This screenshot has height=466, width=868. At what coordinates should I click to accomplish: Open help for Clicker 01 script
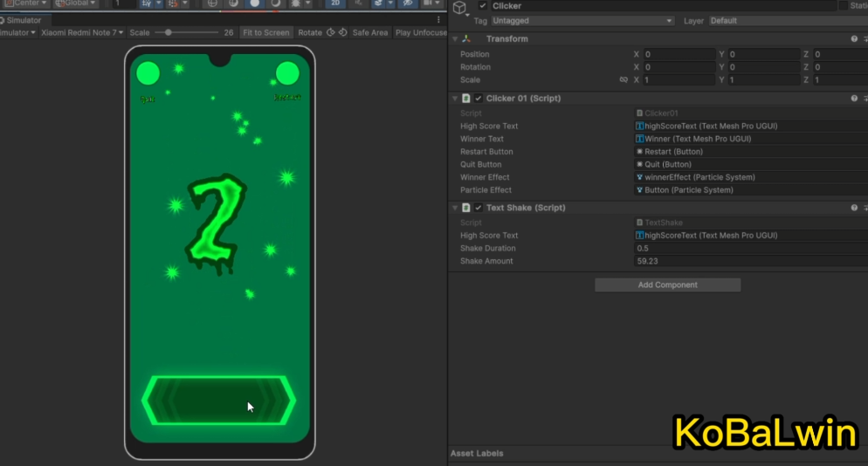coord(854,98)
